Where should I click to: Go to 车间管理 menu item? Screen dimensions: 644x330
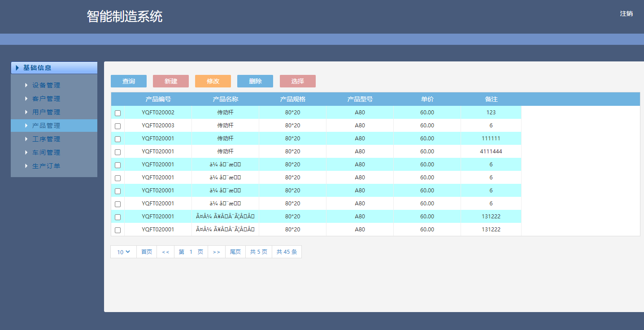pos(46,152)
